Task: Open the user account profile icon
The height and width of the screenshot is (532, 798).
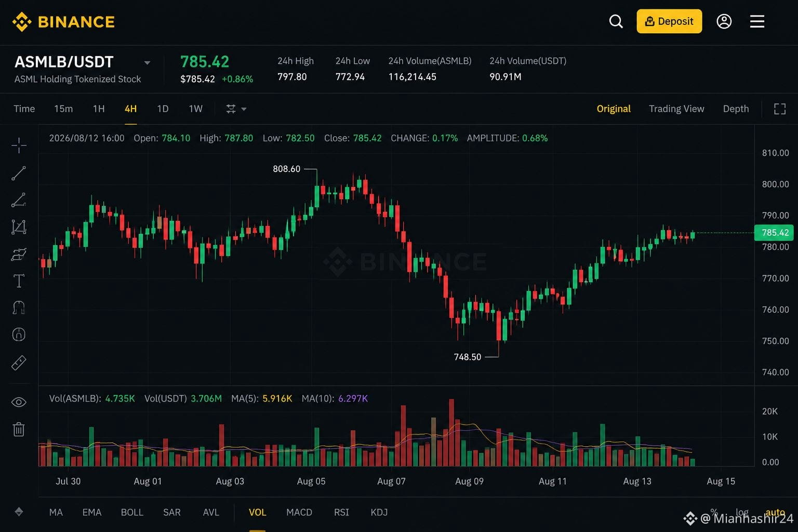Action: pos(724,21)
